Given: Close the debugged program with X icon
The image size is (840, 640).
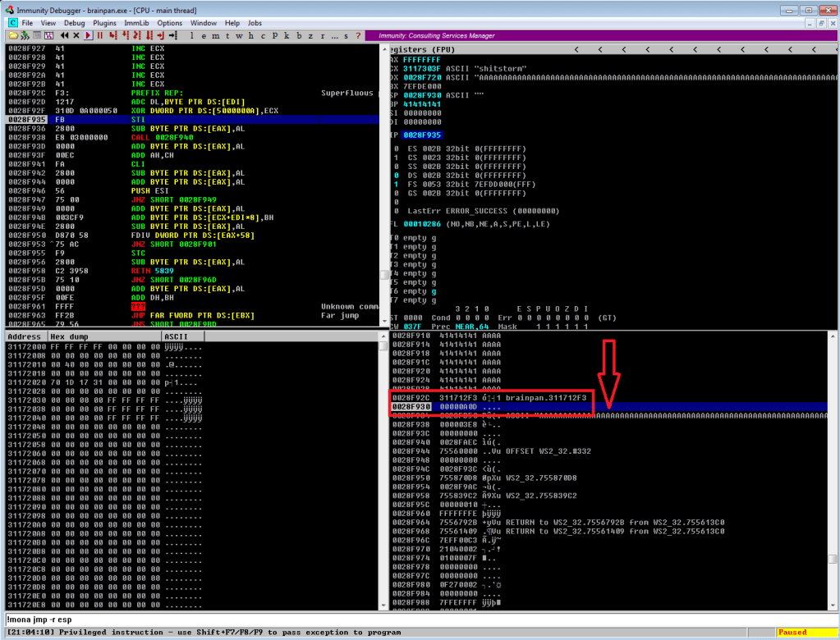Looking at the screenshot, I should point(76,36).
